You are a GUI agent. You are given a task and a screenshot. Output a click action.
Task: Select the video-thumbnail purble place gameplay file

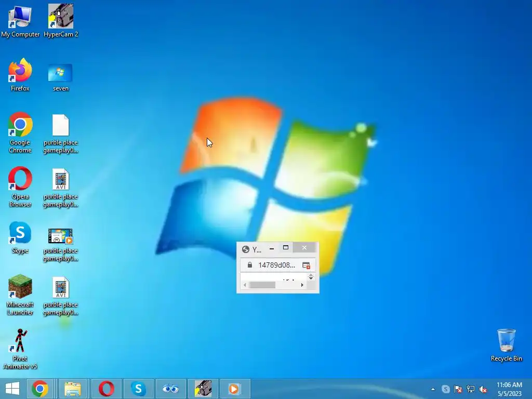(61, 244)
